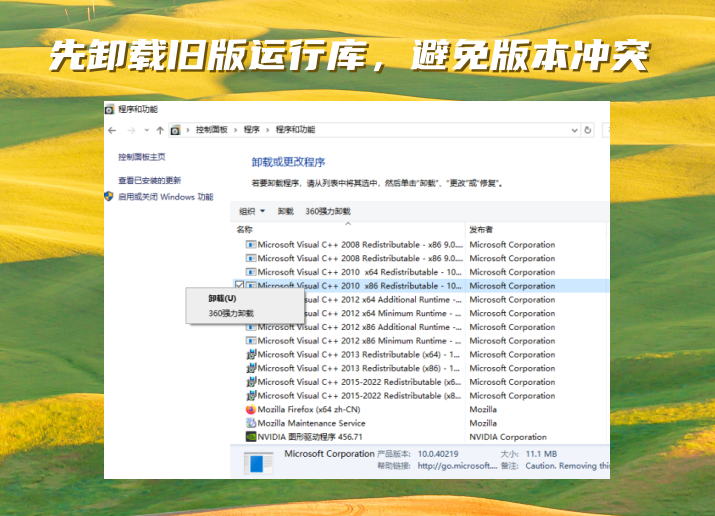
Task: Select Visual C++ 2012 x64 Minimum Runtime row
Action: pyautogui.click(x=421, y=313)
